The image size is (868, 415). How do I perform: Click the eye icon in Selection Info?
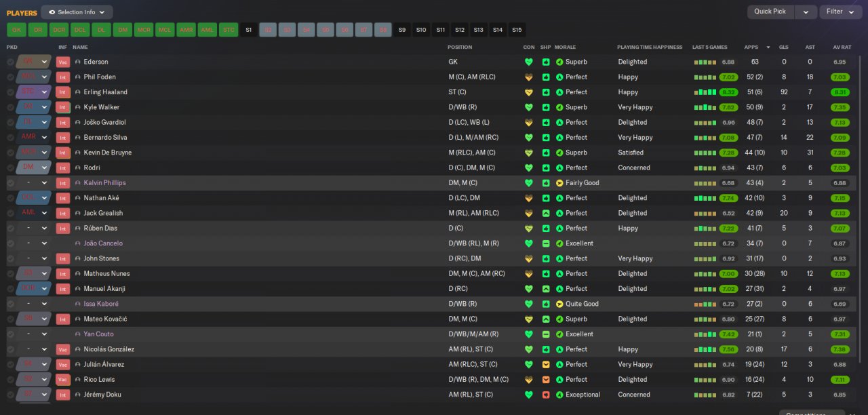click(52, 12)
